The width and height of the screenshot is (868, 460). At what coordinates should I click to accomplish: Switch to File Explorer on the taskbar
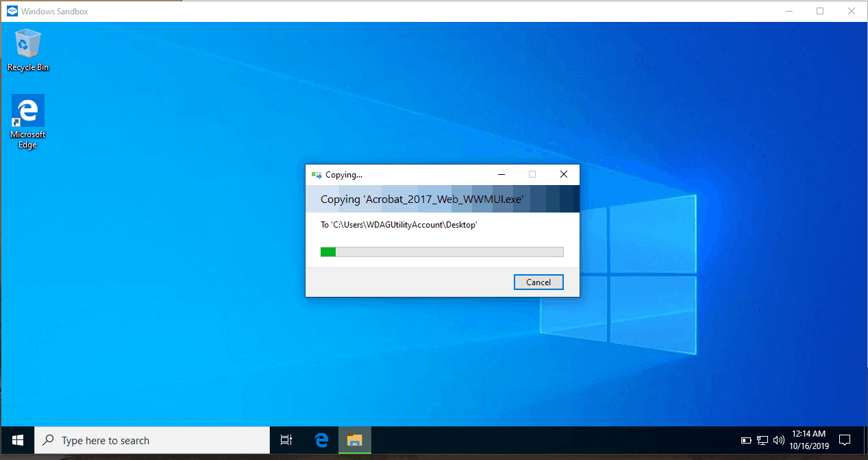tap(354, 440)
